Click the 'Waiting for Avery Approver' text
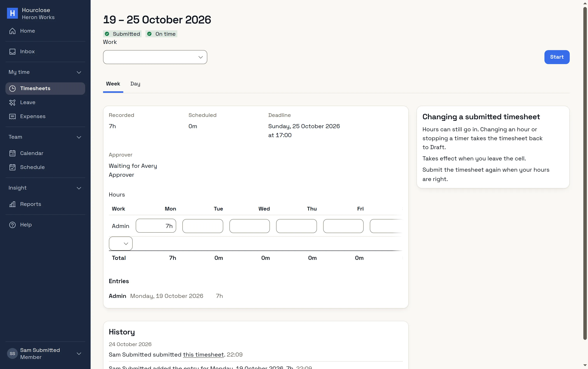 tap(133, 170)
